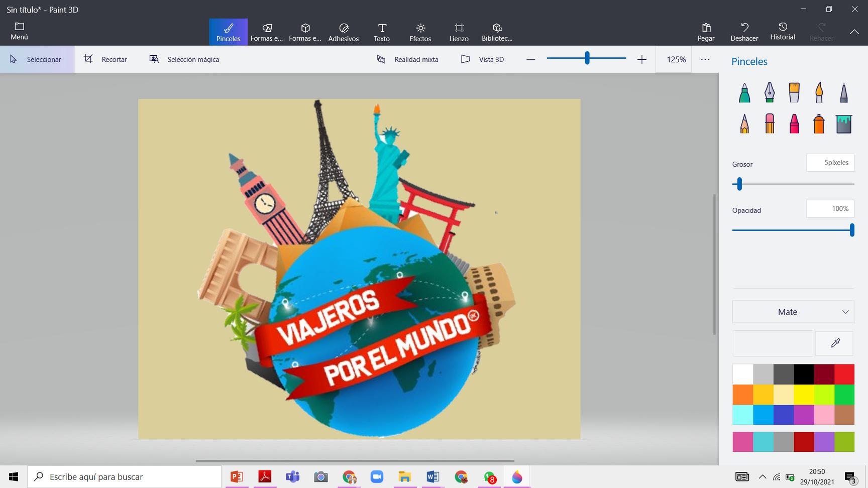
Task: Switch to the Pinceles tab
Action: coord(229,32)
